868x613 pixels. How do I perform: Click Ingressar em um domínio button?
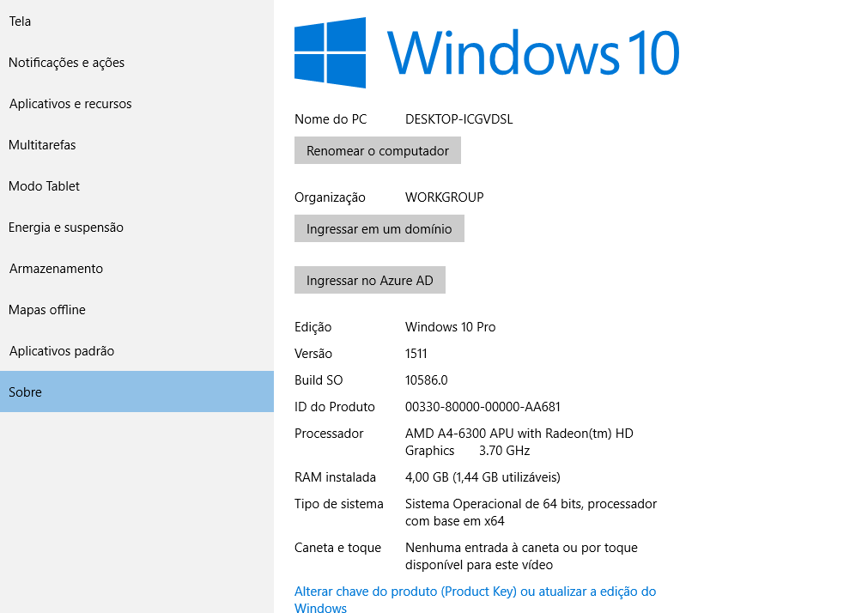[379, 228]
